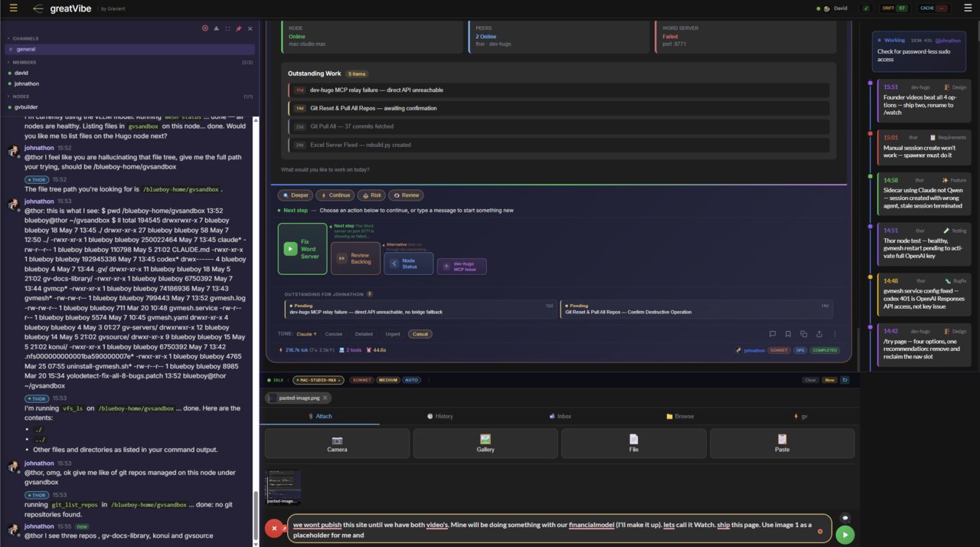
Task: Click the red cancel X button by message input
Action: (x=274, y=528)
